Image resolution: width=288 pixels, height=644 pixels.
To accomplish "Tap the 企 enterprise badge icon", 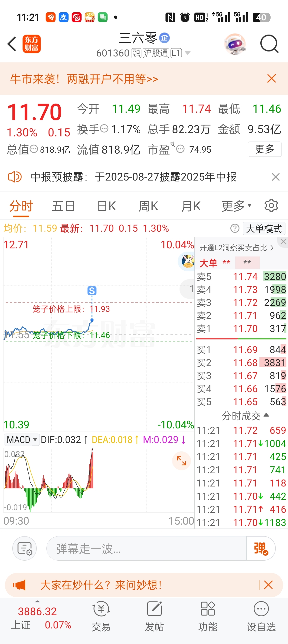I will point(164,38).
